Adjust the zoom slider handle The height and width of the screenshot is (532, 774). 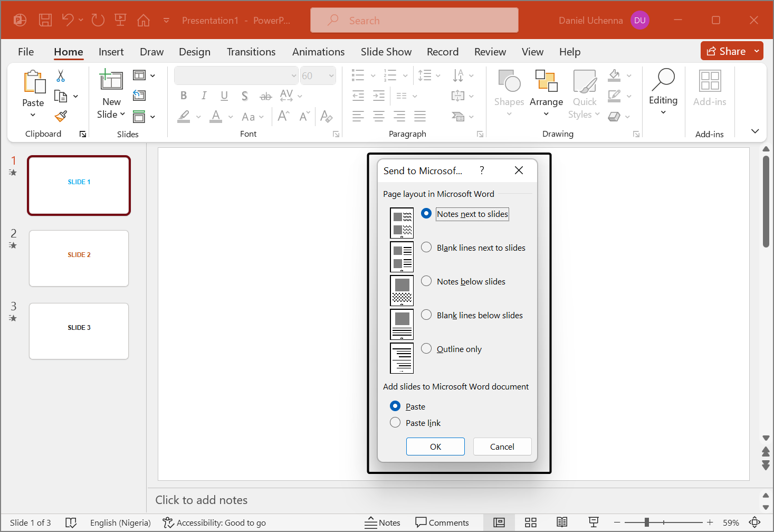(x=647, y=522)
